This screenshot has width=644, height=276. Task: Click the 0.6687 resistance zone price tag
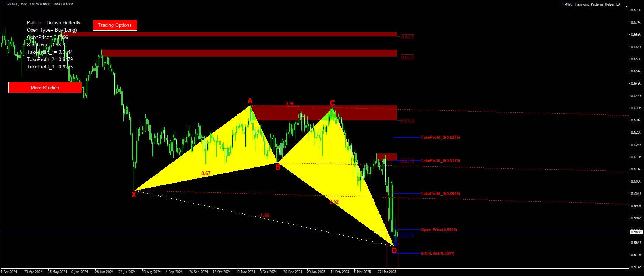point(407,37)
